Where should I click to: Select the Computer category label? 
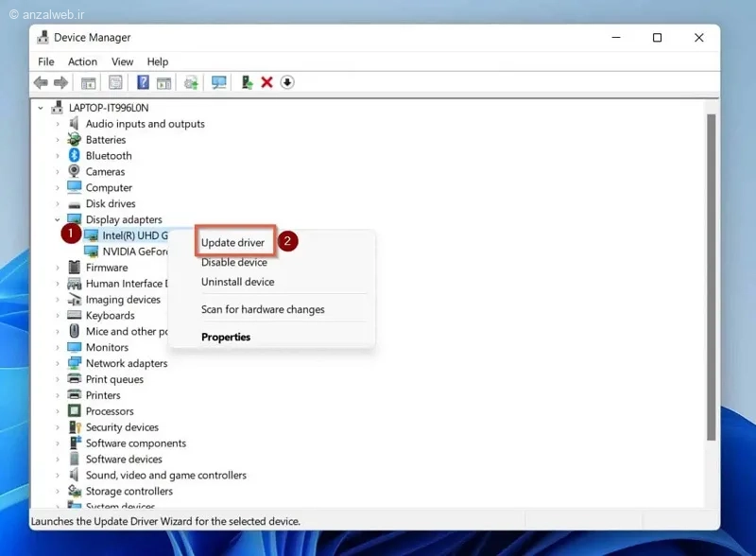click(x=109, y=188)
